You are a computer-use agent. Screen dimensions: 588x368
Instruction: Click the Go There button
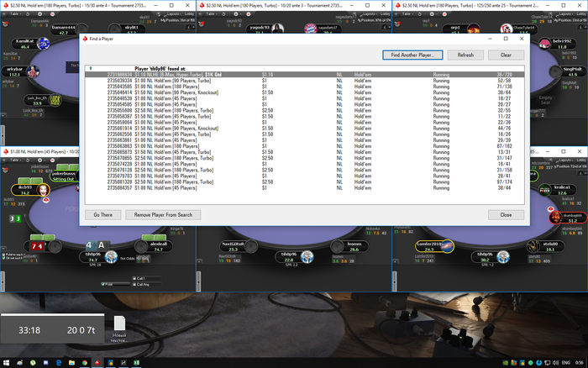(102, 215)
